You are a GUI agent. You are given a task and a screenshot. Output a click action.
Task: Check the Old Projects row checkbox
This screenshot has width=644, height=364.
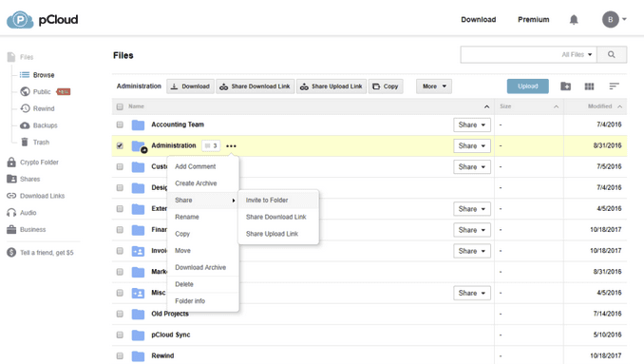coord(120,314)
